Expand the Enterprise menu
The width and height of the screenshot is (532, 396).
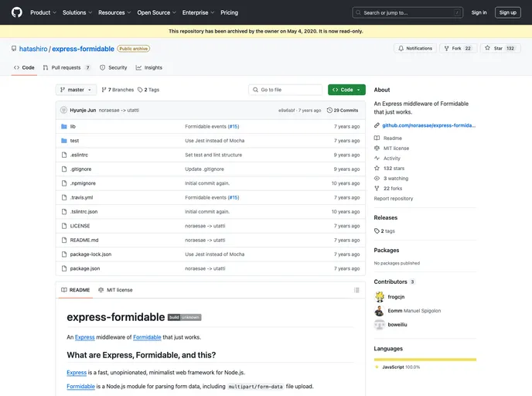(x=198, y=12)
